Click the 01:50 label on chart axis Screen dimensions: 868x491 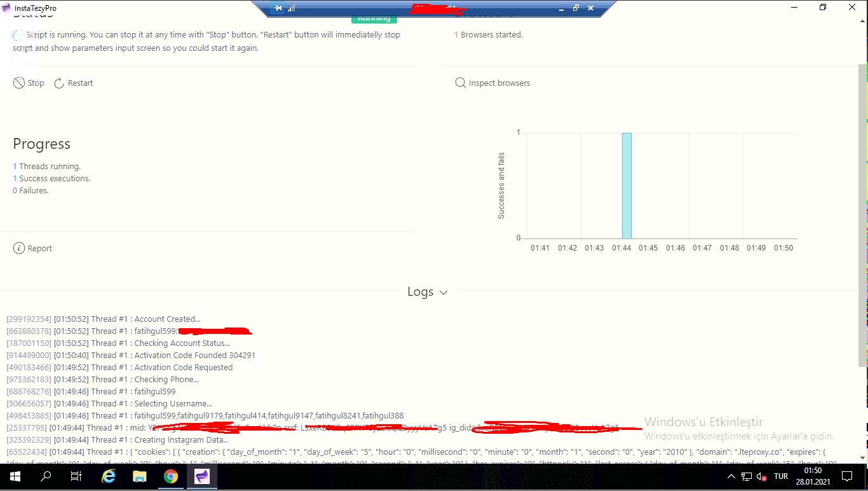(783, 248)
